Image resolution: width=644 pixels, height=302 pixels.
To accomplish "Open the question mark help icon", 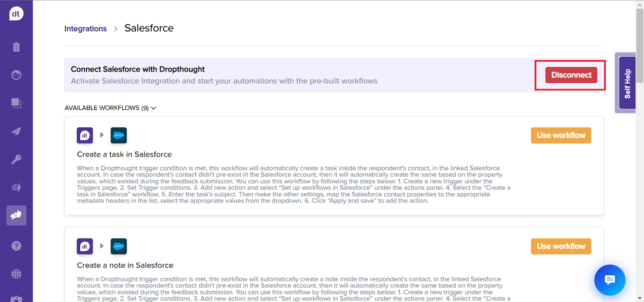I will [x=16, y=246].
